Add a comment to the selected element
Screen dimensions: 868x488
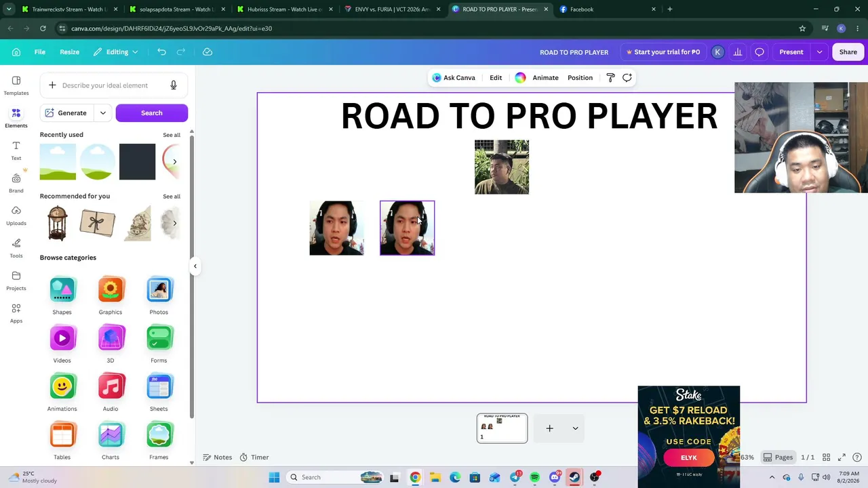point(627,78)
